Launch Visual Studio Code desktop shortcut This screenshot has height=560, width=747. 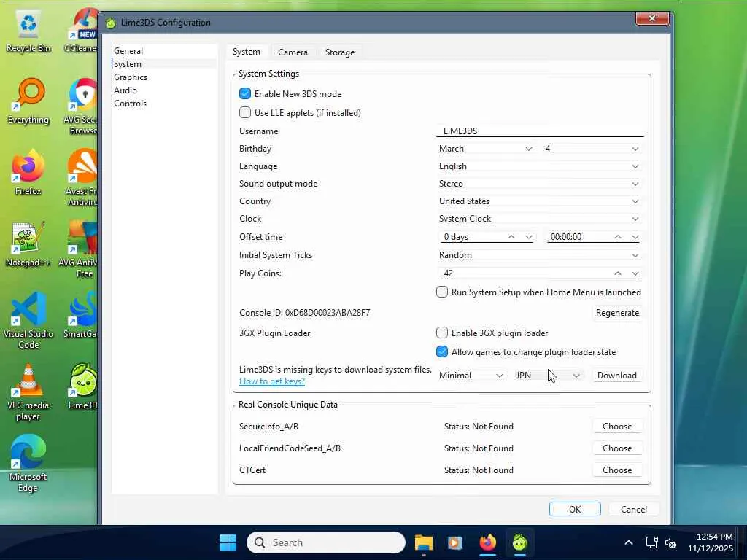point(28,321)
